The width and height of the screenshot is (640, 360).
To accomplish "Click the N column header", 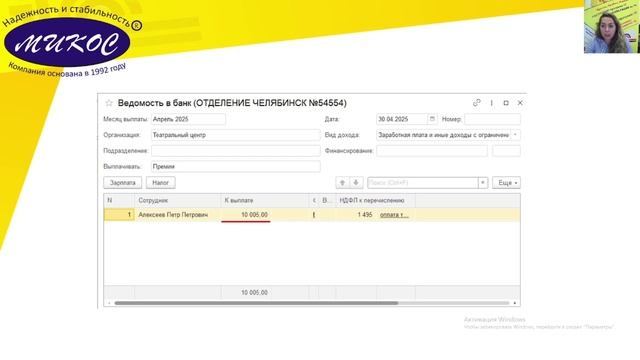I will [119, 200].
